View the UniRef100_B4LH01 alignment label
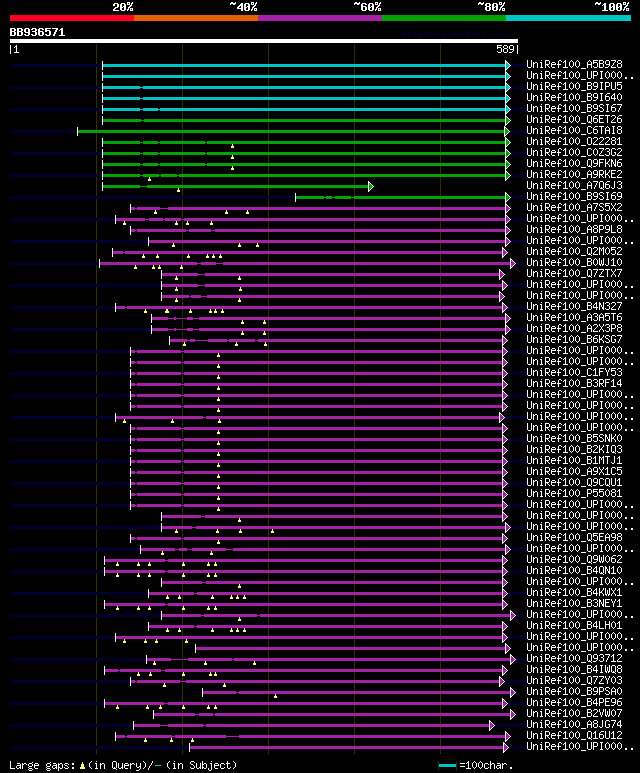The width and height of the screenshot is (640, 773). click(x=574, y=625)
